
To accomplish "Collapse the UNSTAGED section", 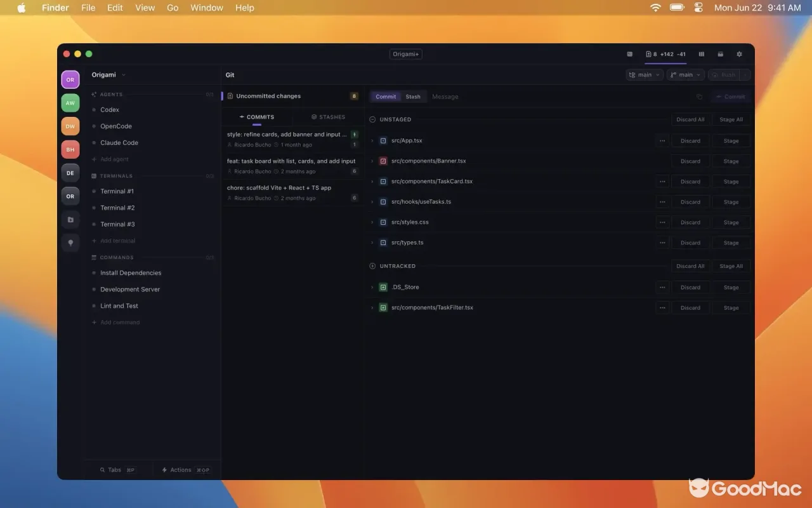I will click(x=372, y=119).
